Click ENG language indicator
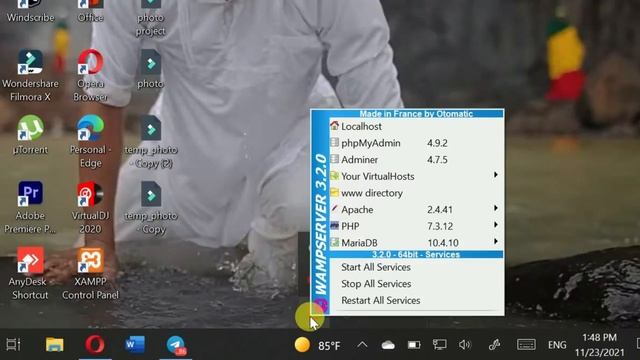The image size is (640, 360). [557, 345]
